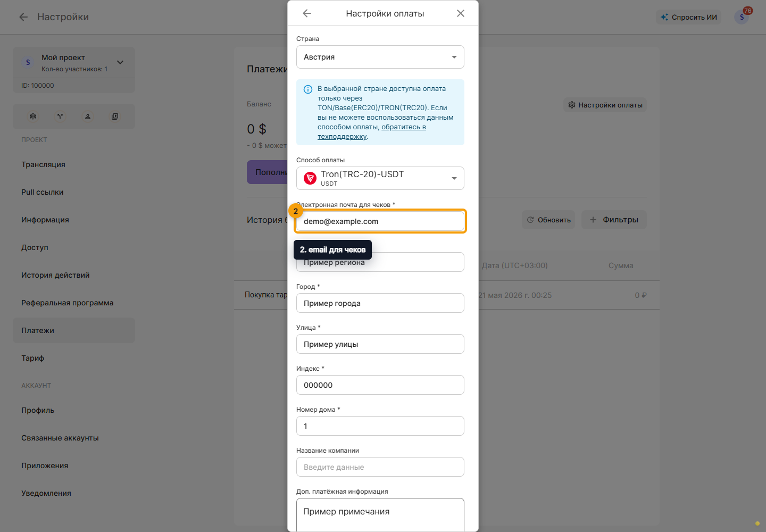Image resolution: width=766 pixels, height=532 pixels.
Task: Click the Фильтры button
Action: [614, 220]
